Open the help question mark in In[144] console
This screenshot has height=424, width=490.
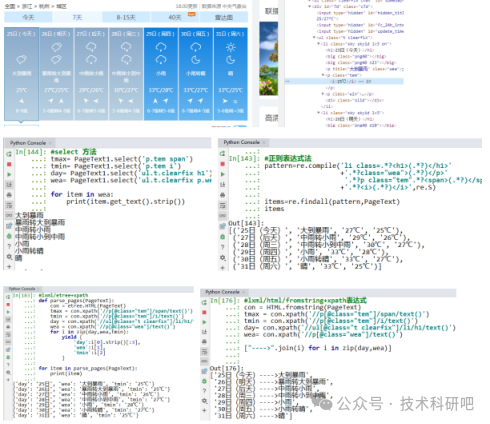click(9, 246)
